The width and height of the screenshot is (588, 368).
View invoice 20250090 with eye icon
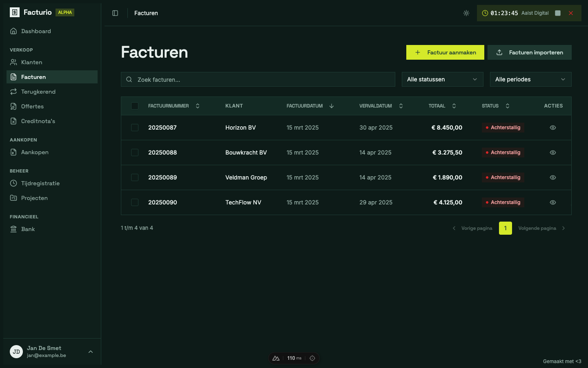click(x=553, y=202)
